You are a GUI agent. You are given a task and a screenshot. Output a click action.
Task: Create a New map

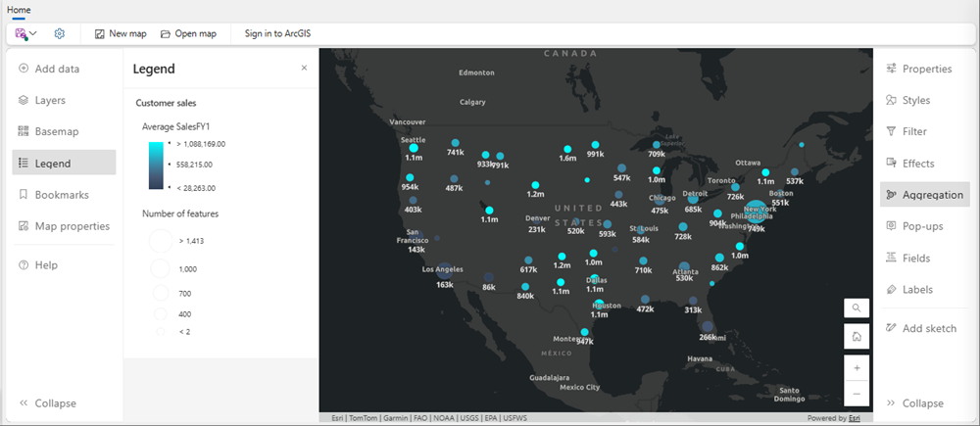pos(120,33)
